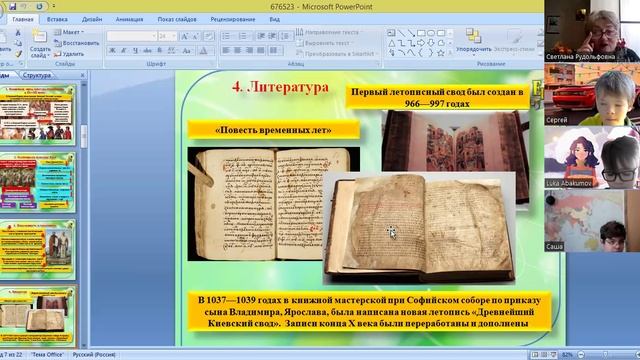Image resolution: width=640 pixels, height=360 pixels.
Task: Click the Удалить slide button
Action: [x=69, y=53]
